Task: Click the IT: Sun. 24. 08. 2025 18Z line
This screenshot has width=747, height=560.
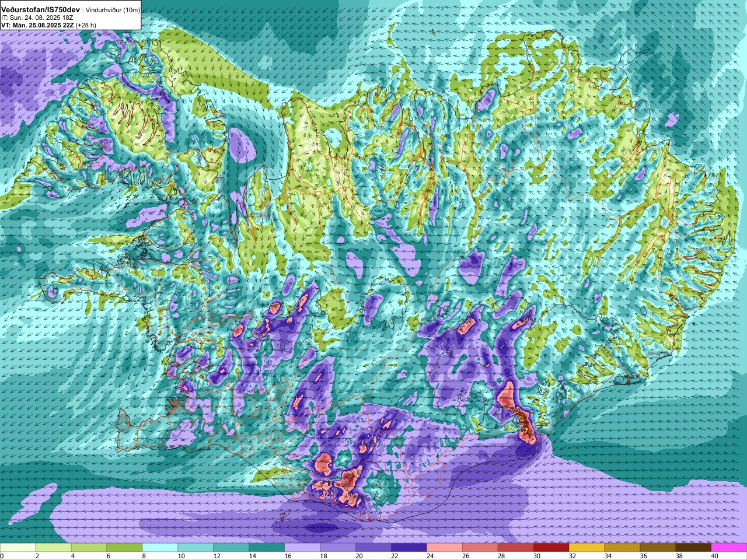Action: pyautogui.click(x=37, y=17)
